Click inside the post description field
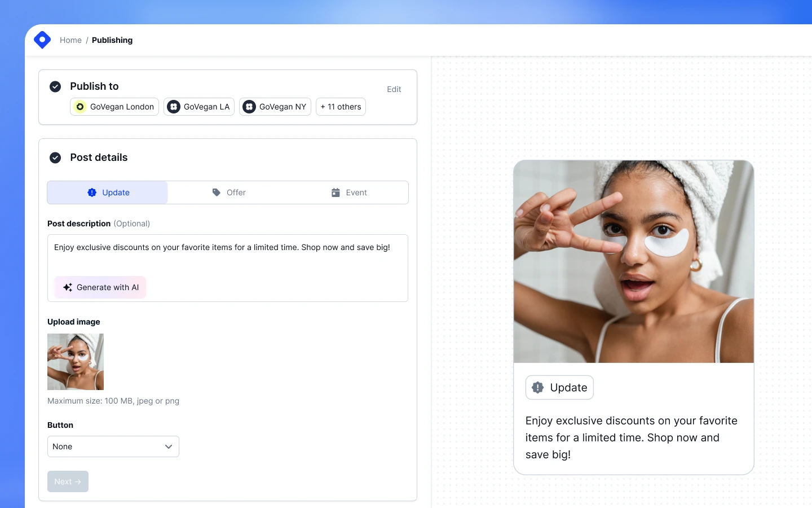 click(226, 254)
